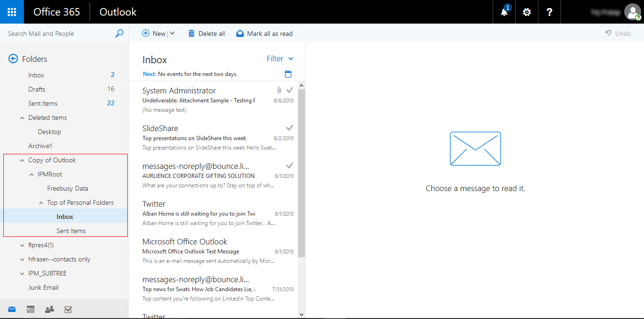Click the message list scrollbar thumb

click(x=302, y=173)
